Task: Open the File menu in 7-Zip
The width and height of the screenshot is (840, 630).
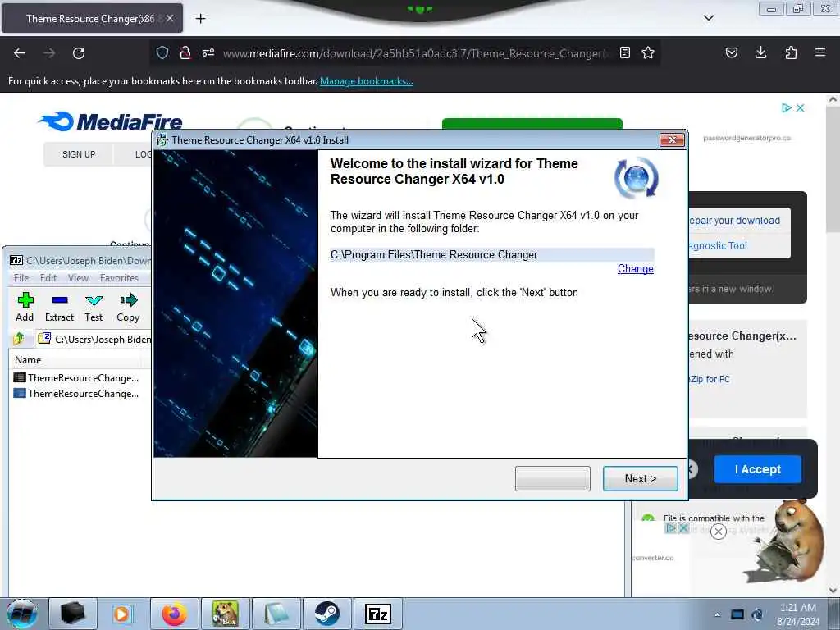Action: (21, 278)
